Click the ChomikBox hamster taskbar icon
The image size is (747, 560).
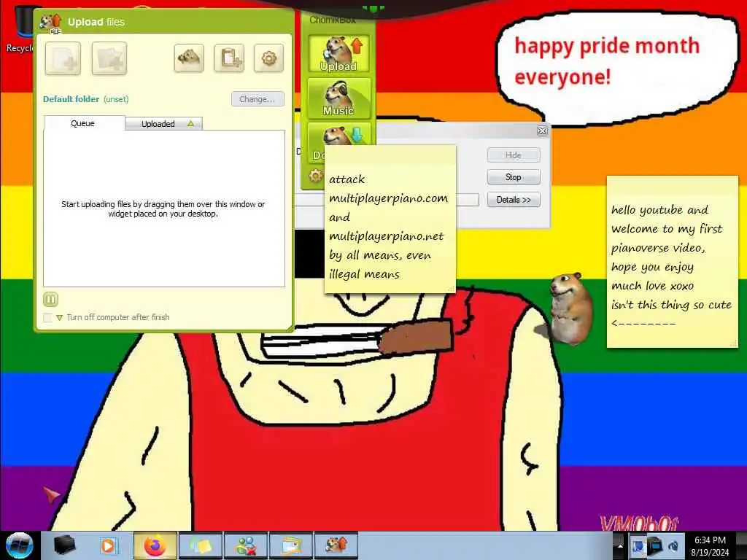tap(336, 545)
